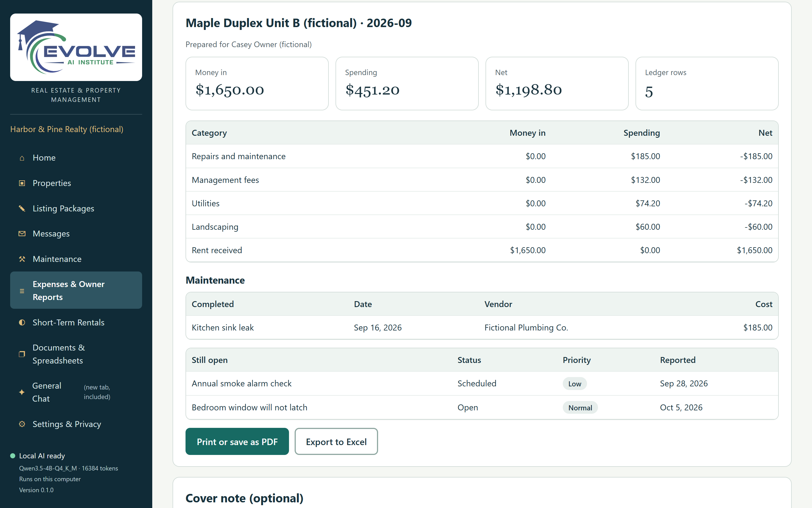This screenshot has height=508, width=812.
Task: Click the green Local AI ready status dot
Action: coord(13,456)
